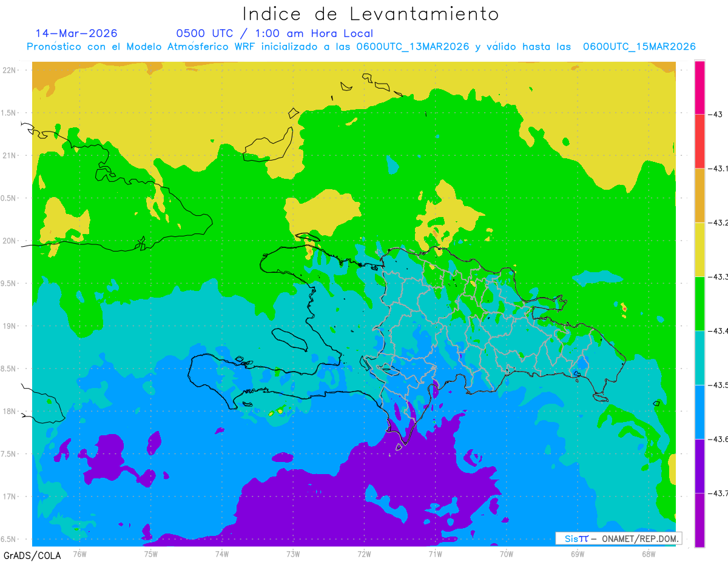
Task: Click the yellow legend swatch above -43.3
Action: coord(699,249)
